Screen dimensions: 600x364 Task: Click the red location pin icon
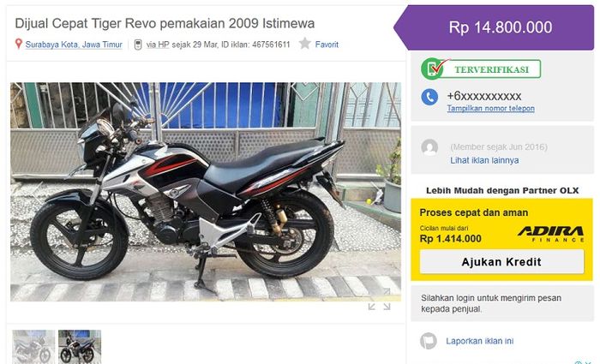click(18, 44)
